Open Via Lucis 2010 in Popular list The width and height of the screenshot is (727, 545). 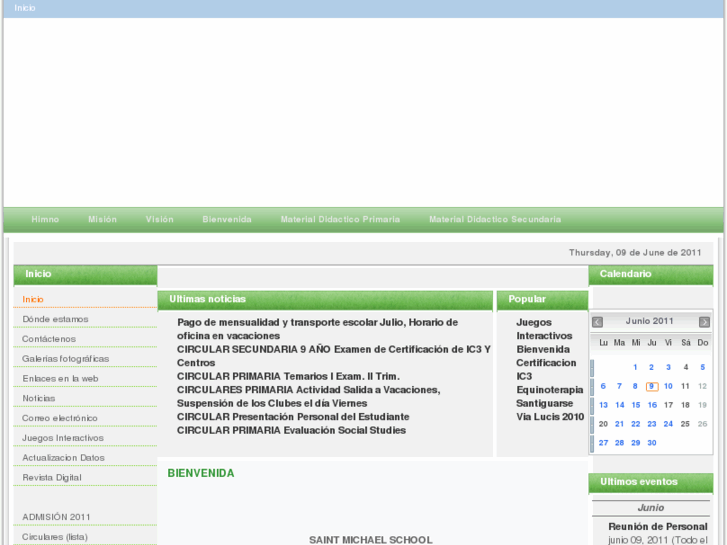tap(550, 417)
